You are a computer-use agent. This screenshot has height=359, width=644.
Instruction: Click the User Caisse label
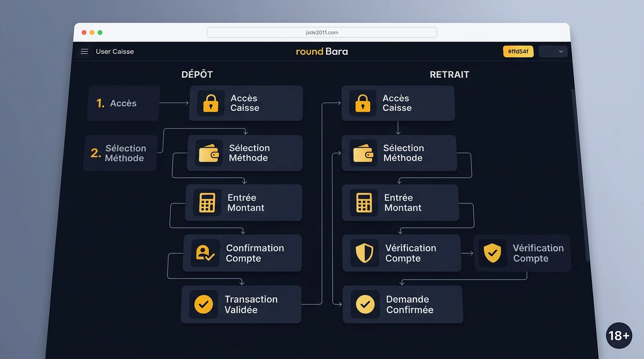[115, 51]
